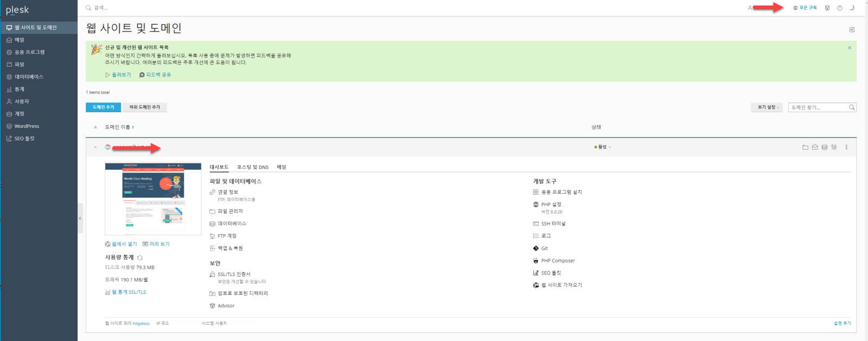This screenshot has height=341, width=868.
Task: Collapse the left sidebar with its handle
Action: [x=80, y=218]
